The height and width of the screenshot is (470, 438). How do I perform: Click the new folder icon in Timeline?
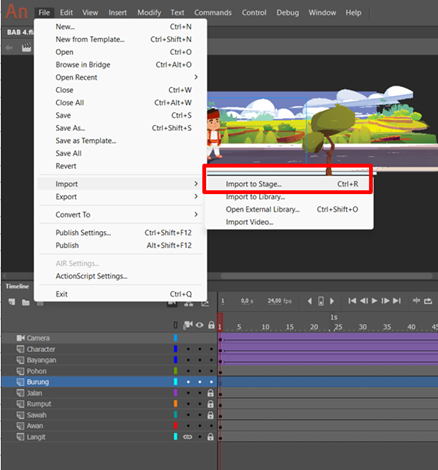tap(26, 302)
